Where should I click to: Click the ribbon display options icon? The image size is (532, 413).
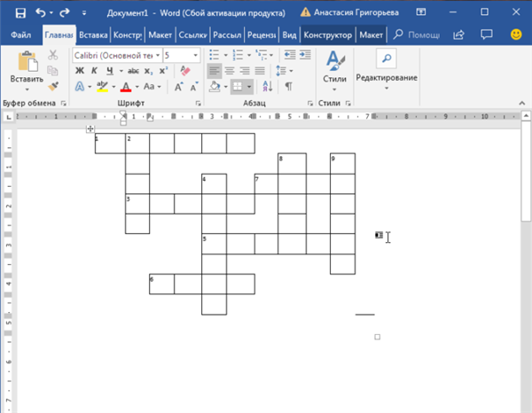[x=420, y=12]
